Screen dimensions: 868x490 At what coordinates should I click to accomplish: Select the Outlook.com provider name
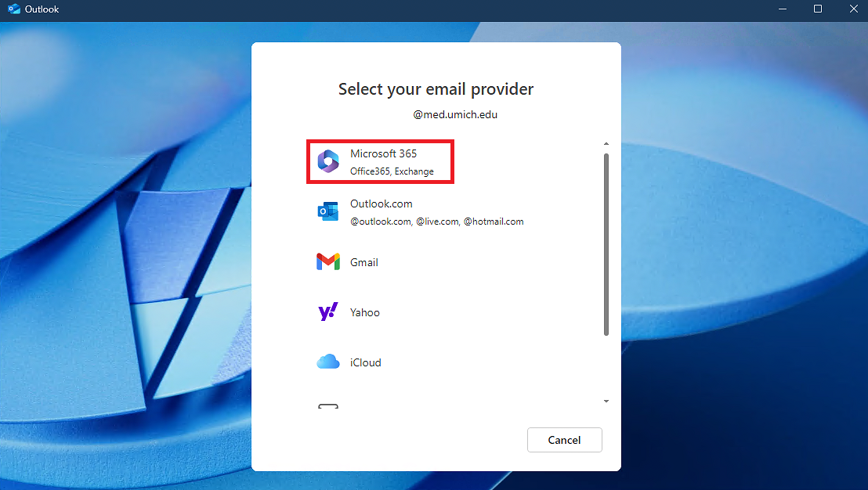pyautogui.click(x=381, y=204)
